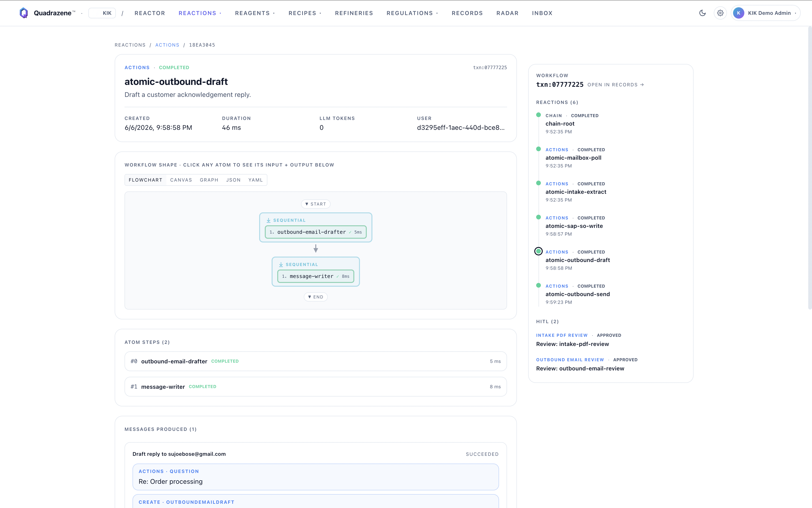812x508 pixels.
Task: Select the chain-root timeline dot
Action: tap(539, 115)
